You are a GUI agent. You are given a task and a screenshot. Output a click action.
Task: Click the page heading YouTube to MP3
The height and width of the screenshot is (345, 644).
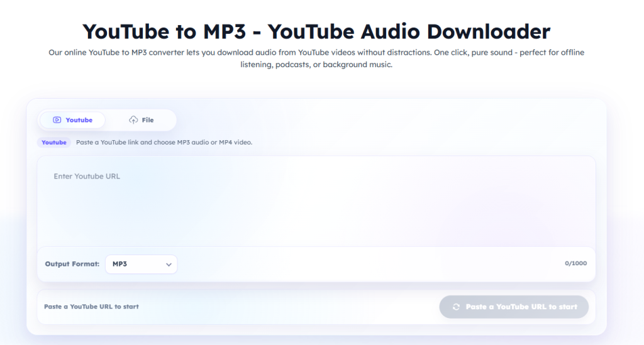[316, 31]
